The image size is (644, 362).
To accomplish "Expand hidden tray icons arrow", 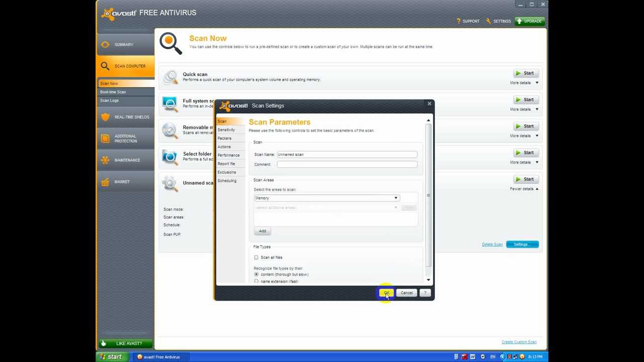I will [x=502, y=357].
